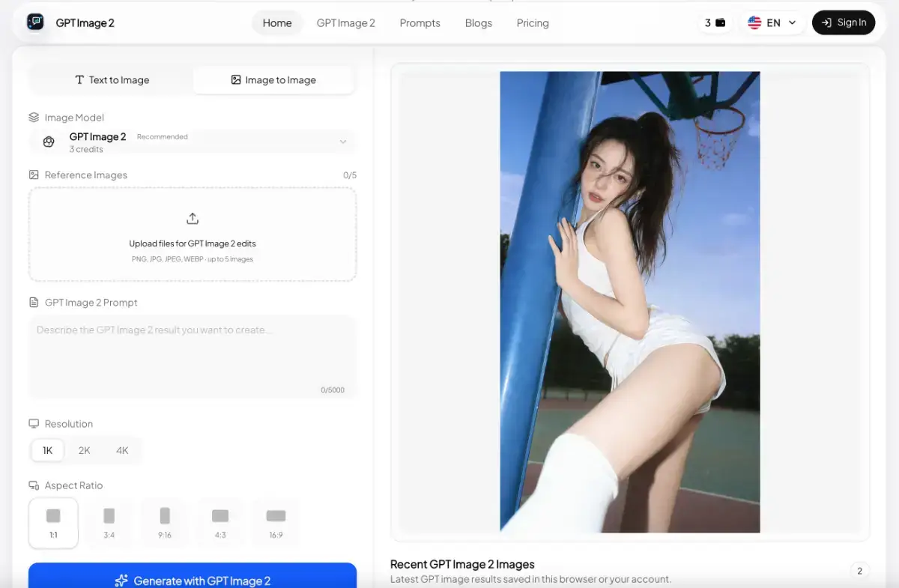Select the 9:16 aspect ratio icon

click(165, 516)
